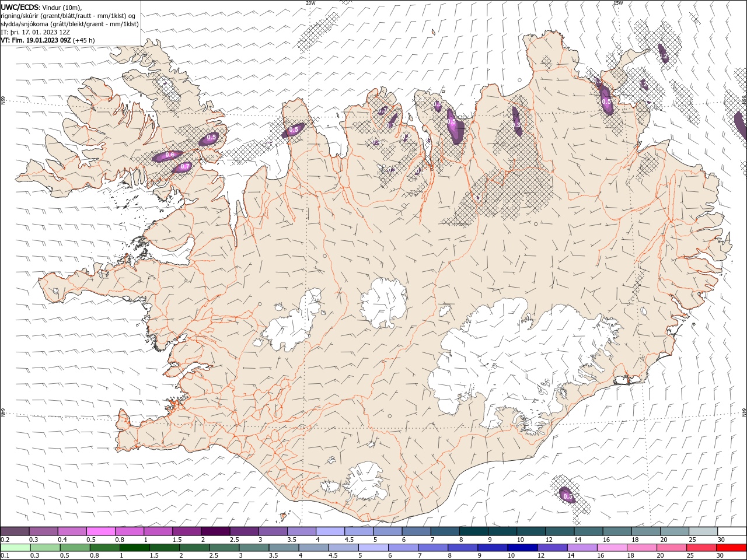This screenshot has width=747, height=560.
Task: Click the 14 mm grey-teal snow legend swatch
Action: [588, 531]
